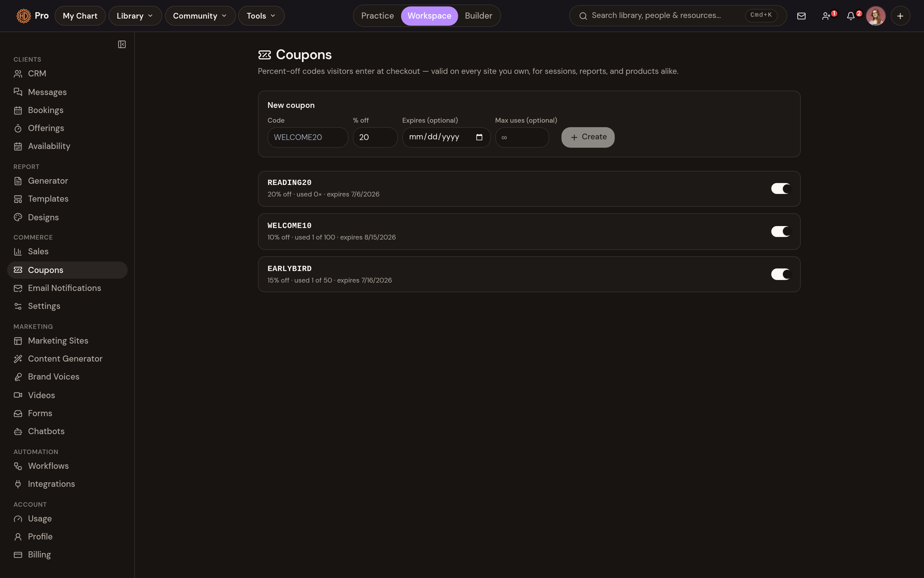
Task: Click the Create coupon button
Action: point(588,137)
